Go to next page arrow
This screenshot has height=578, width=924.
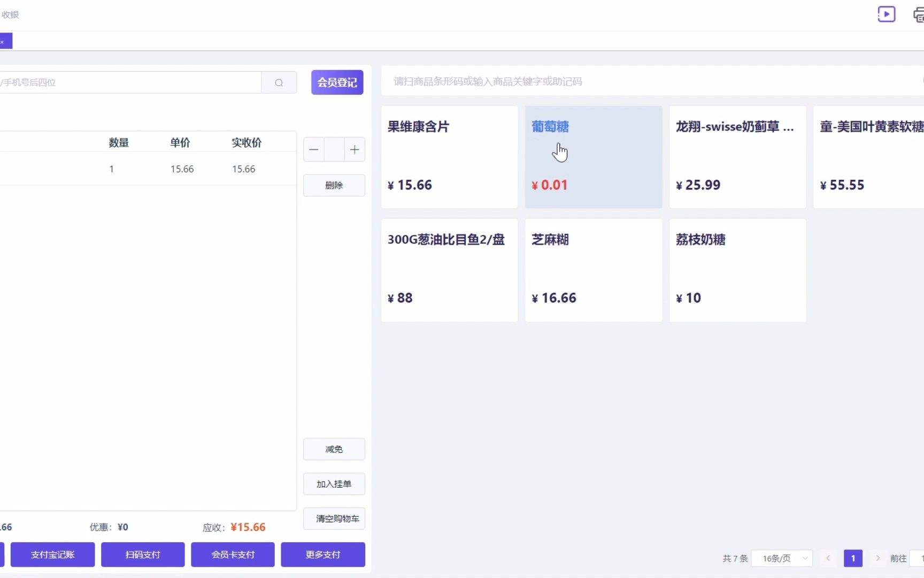(x=877, y=558)
